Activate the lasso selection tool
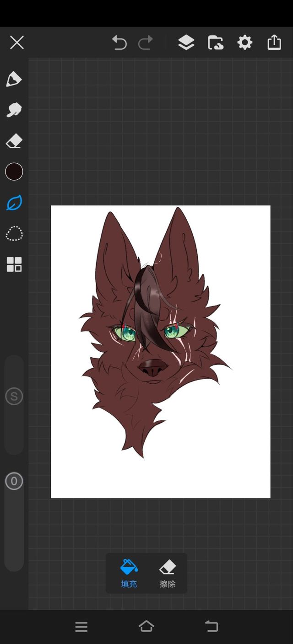This screenshot has width=293, height=644. (x=14, y=233)
